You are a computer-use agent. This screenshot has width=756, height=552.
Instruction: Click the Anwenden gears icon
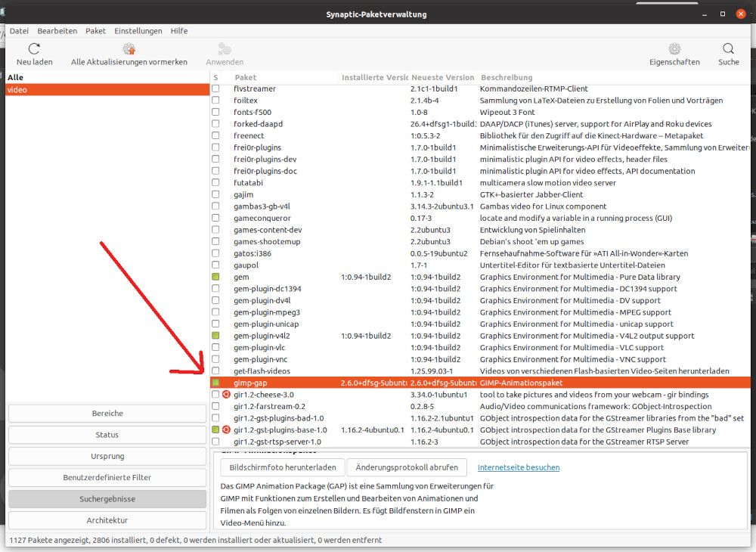(225, 48)
